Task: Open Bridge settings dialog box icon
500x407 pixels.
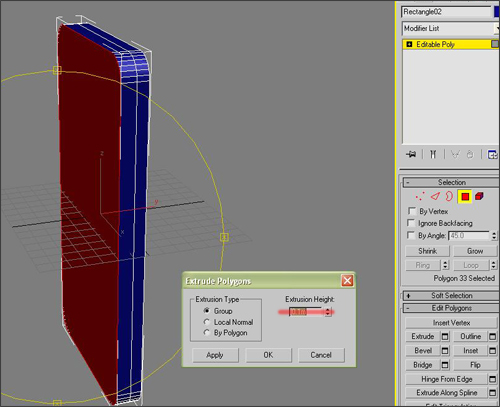Action: (445, 365)
